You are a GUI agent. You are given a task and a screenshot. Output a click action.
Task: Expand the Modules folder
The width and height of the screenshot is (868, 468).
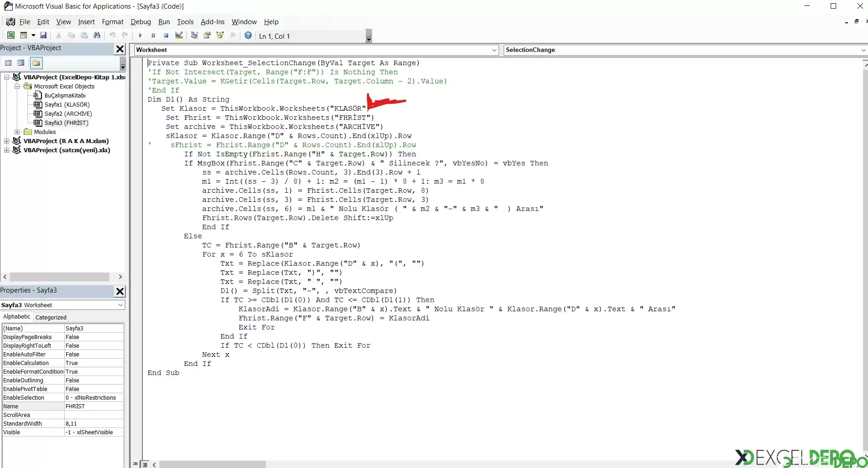point(17,132)
